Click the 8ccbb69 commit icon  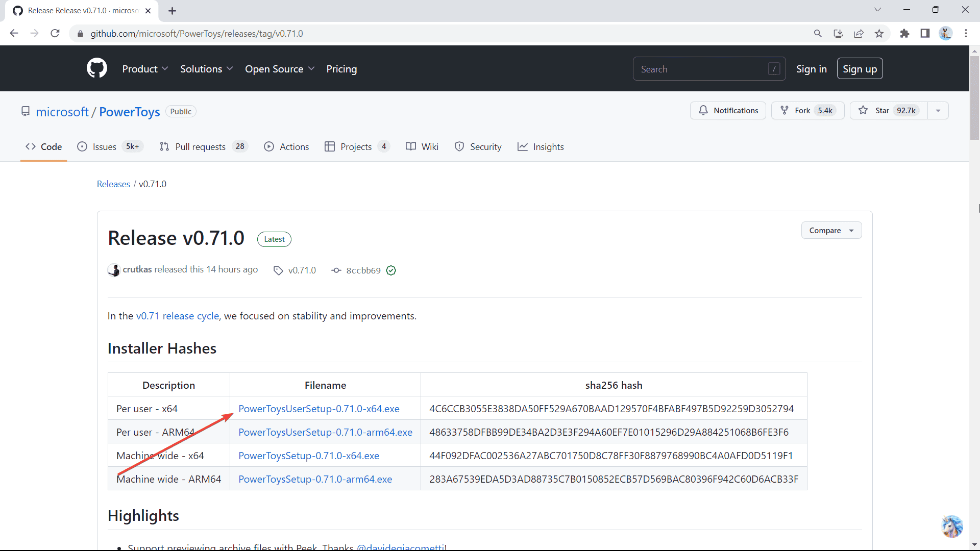[336, 270]
